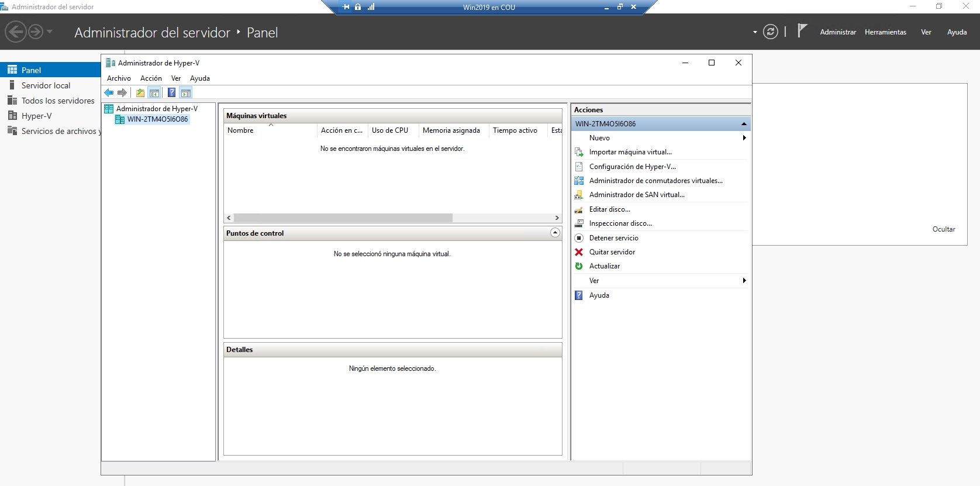Screen dimensions: 980x486
Task: Click Detener servicio in Acciones pane
Action: pyautogui.click(x=613, y=238)
